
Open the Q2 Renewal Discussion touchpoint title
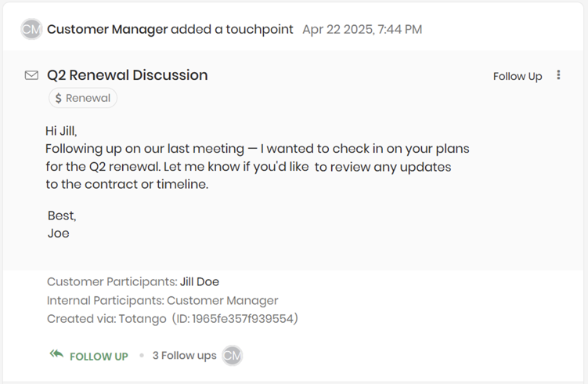(128, 75)
